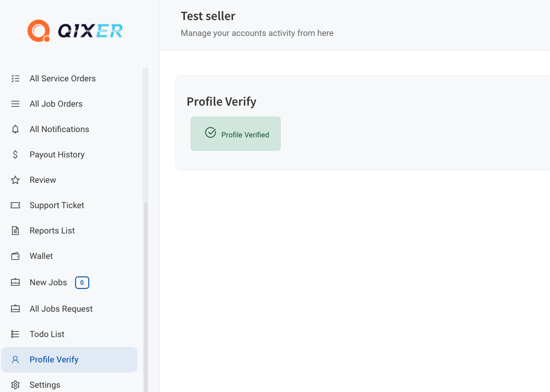This screenshot has width=550, height=392.
Task: Click the wallet icon in the sidebar
Action: [15, 256]
